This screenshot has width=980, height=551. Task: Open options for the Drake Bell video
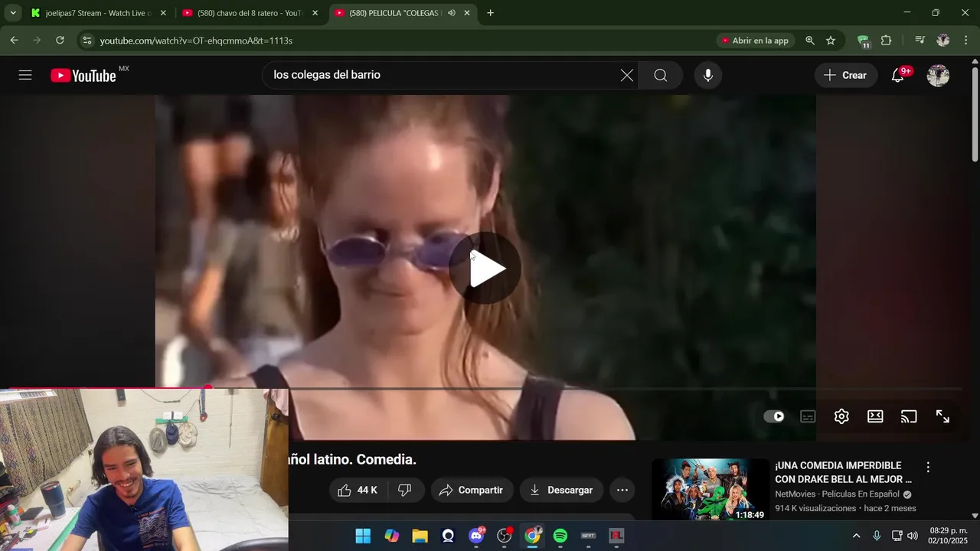tap(928, 467)
